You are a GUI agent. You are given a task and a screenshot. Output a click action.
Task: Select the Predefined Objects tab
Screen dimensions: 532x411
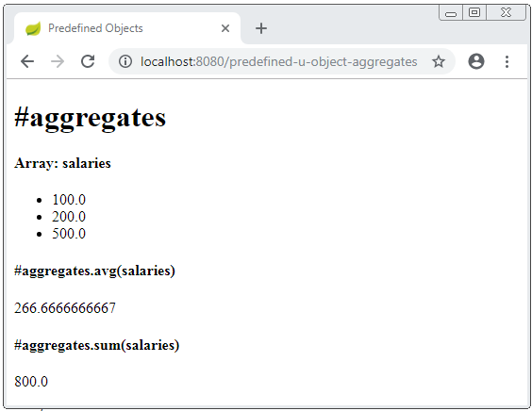click(127, 28)
